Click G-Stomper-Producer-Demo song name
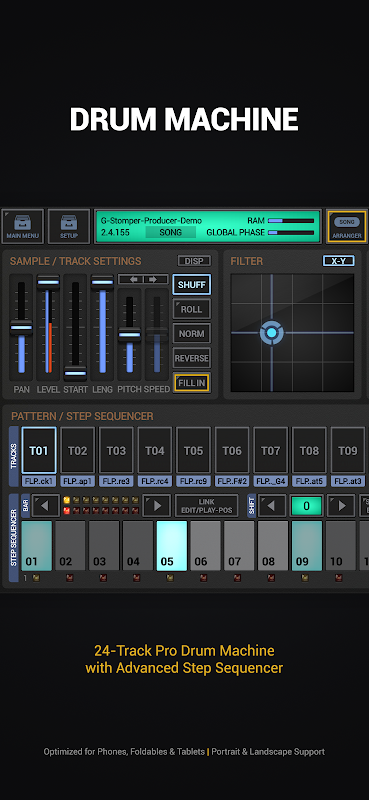The height and width of the screenshot is (800, 369). point(151,221)
